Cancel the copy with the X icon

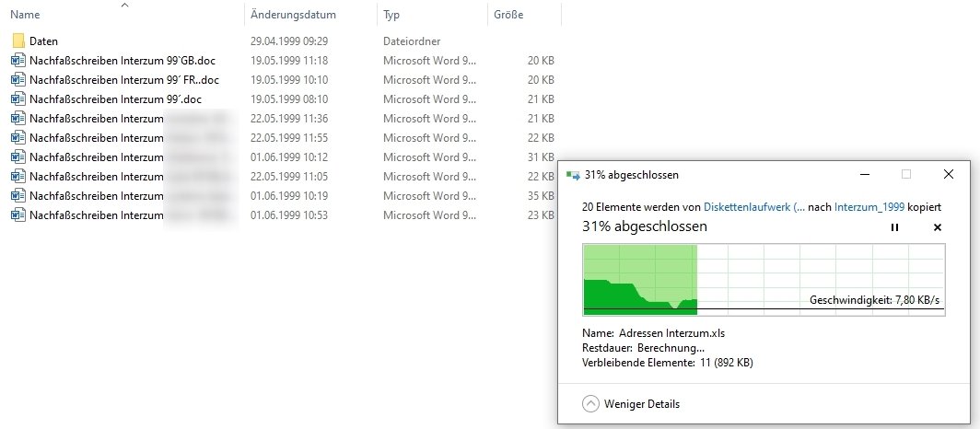pos(938,227)
